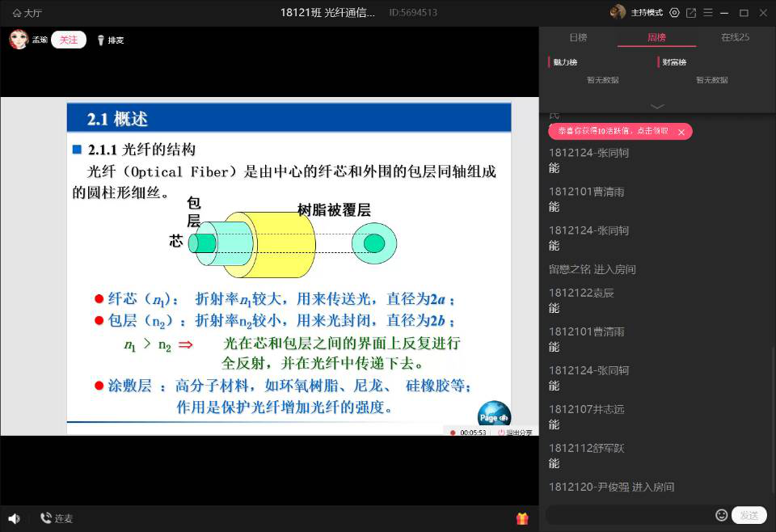Viewport: 776px width, 532px height.
Task: Open the emoji picker in chat
Action: (x=721, y=515)
